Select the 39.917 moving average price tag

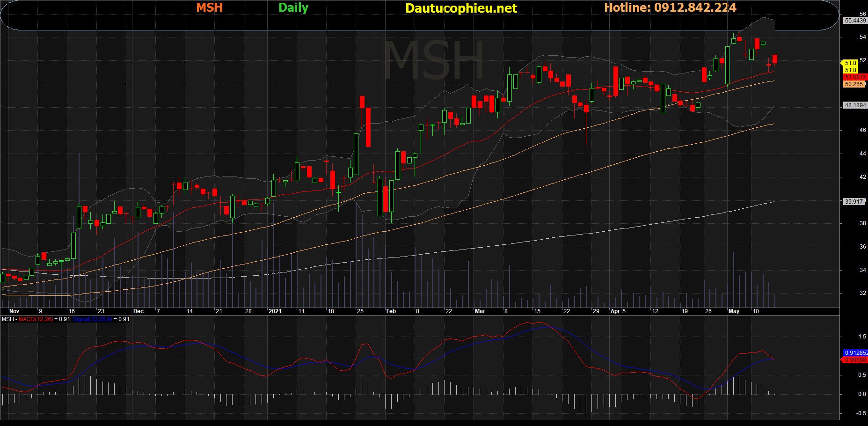pyautogui.click(x=854, y=202)
